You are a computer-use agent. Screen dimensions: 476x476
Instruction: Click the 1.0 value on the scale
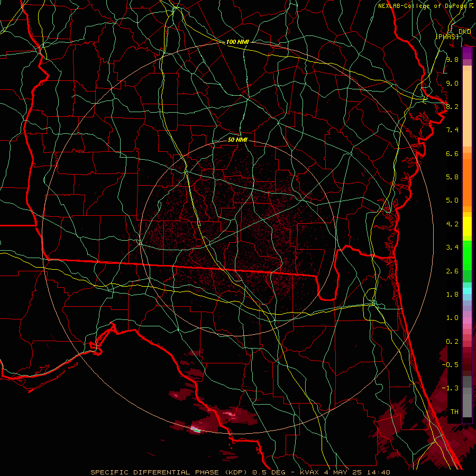coord(452,318)
